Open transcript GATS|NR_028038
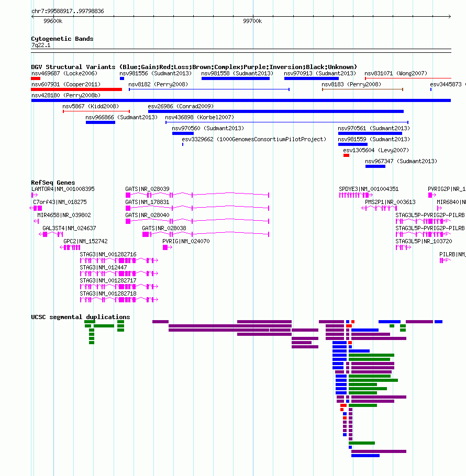Image resolution: width=466 pixels, height=476 pixels. [x=164, y=228]
